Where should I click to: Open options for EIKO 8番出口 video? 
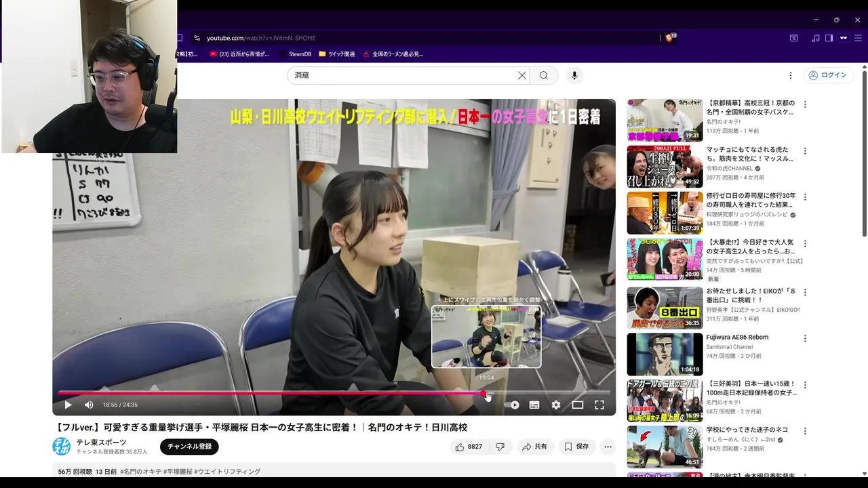click(805, 292)
